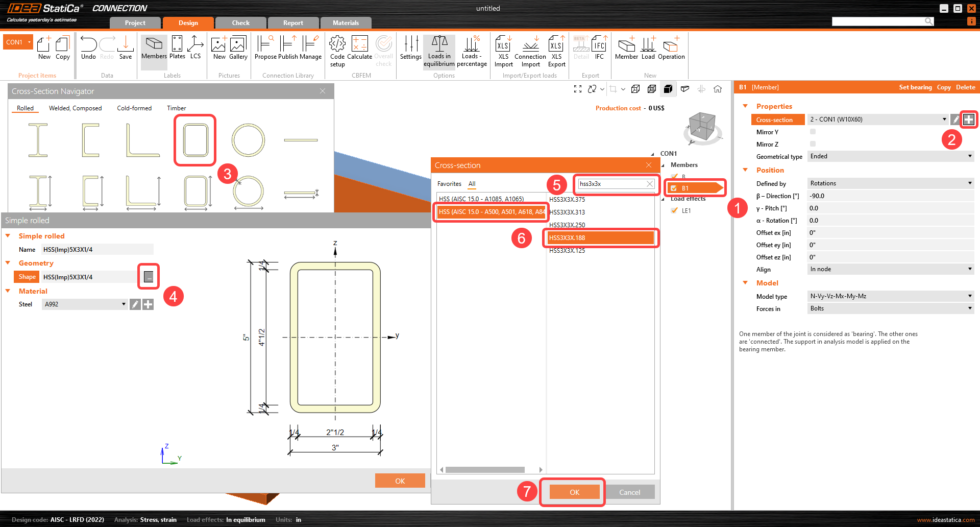Screen dimensions: 980x527
Task: Click the add new cross-section plus icon
Action: point(968,119)
